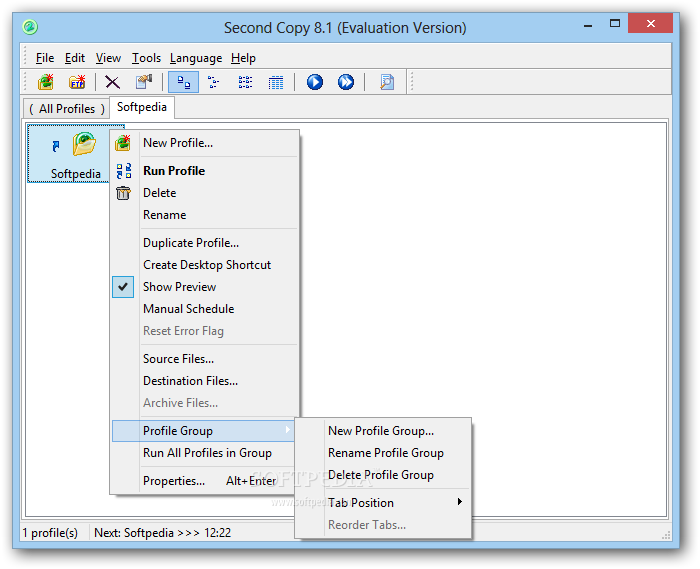Click the trash icon beside Delete
700x569 pixels.
tap(123, 193)
